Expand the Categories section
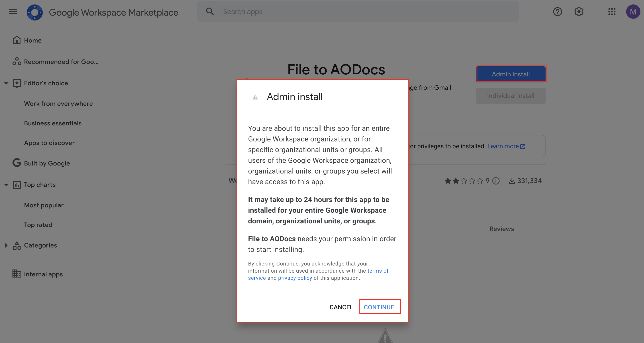 tap(6, 245)
